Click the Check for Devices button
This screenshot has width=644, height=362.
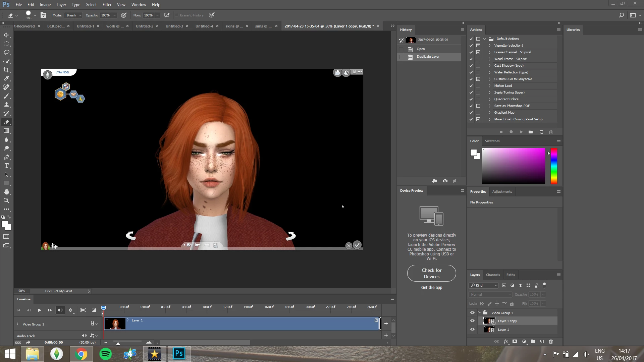coord(431,273)
